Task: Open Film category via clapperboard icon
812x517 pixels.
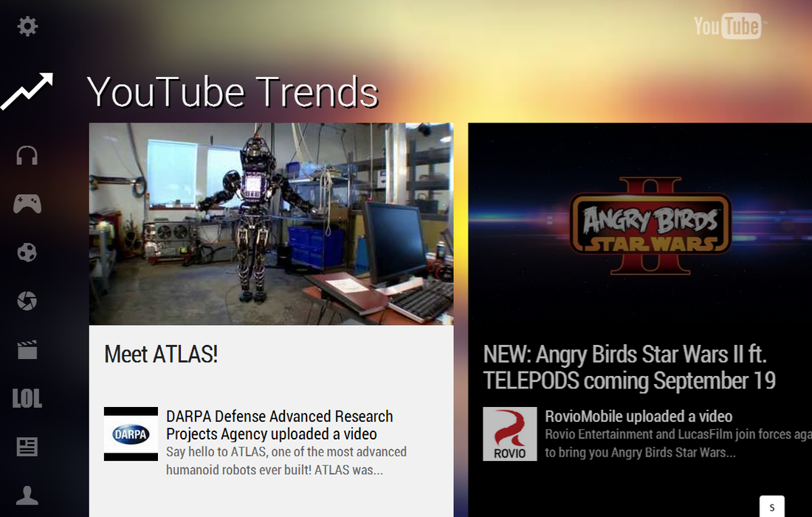Action: pos(27,349)
